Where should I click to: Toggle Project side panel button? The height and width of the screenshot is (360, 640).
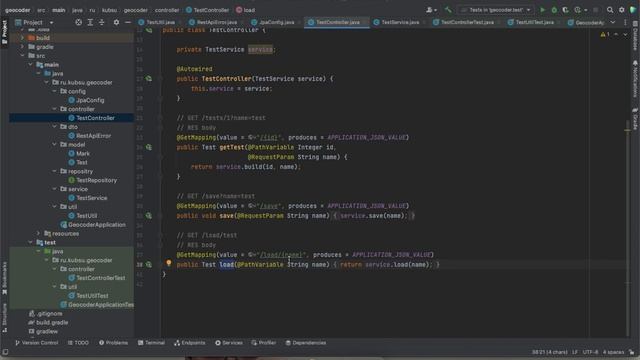4,31
